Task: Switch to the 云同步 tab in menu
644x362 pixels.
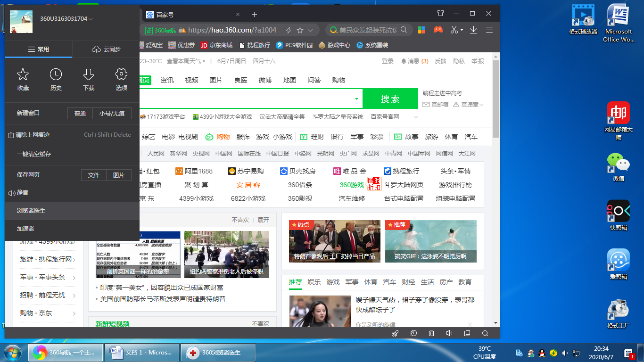Action: click(x=106, y=49)
